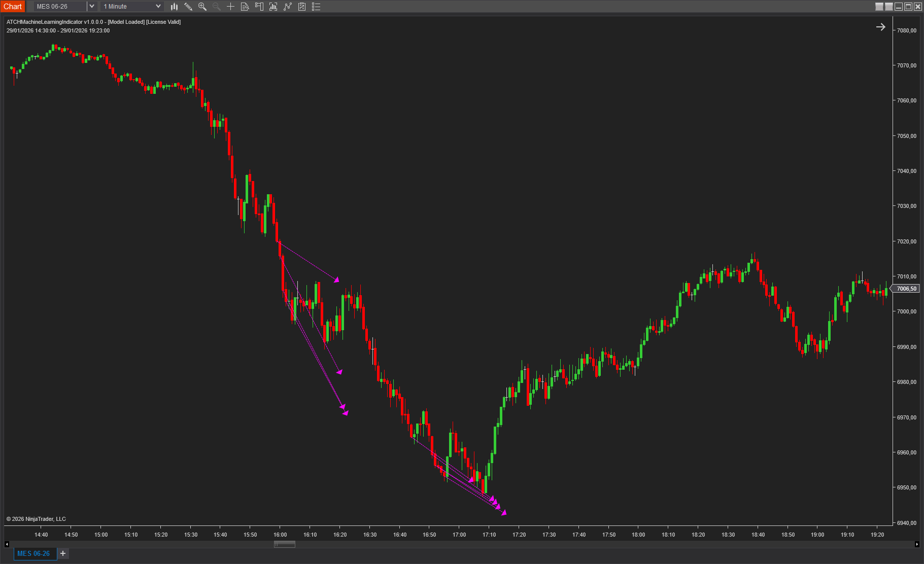The width and height of the screenshot is (924, 564).
Task: Toggle the Data Box display
Action: (x=245, y=7)
